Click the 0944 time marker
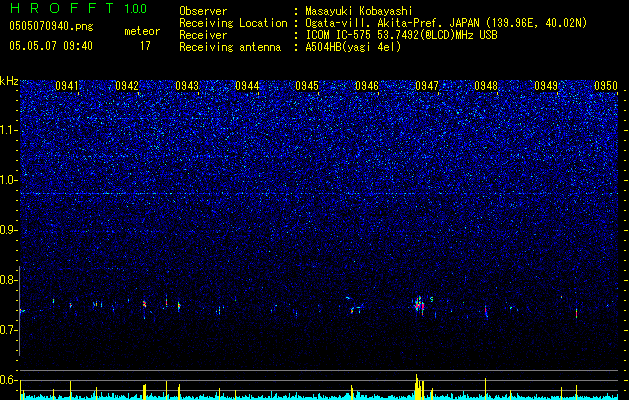This screenshot has height=400, width=629. [x=247, y=85]
